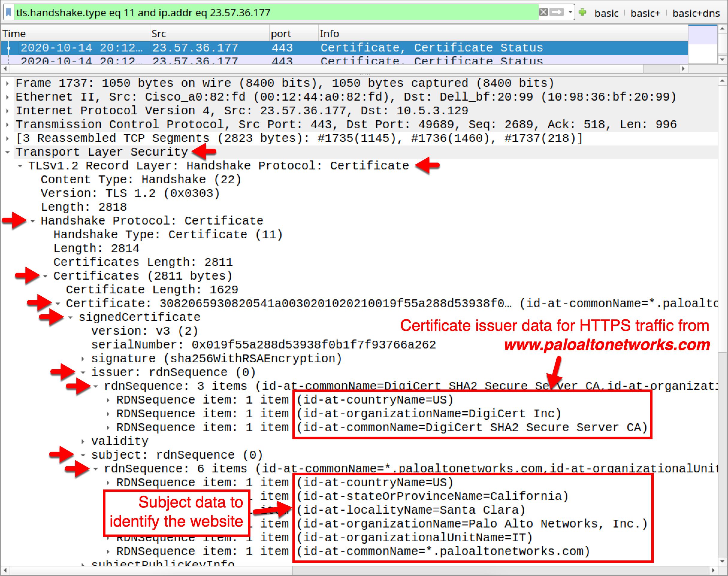
Task: Expand the Internet Protocol Version 4 section
Action: 7,110
